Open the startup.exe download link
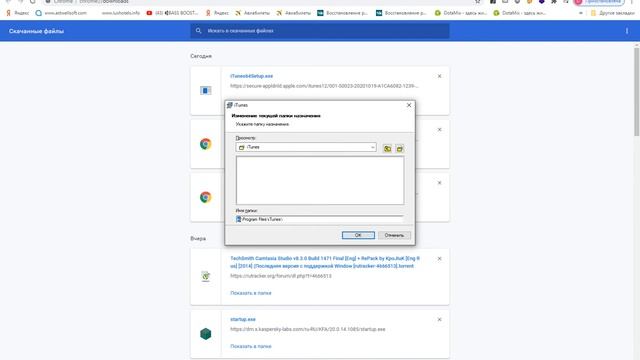Image resolution: width=640 pixels, height=360 pixels. 243,319
